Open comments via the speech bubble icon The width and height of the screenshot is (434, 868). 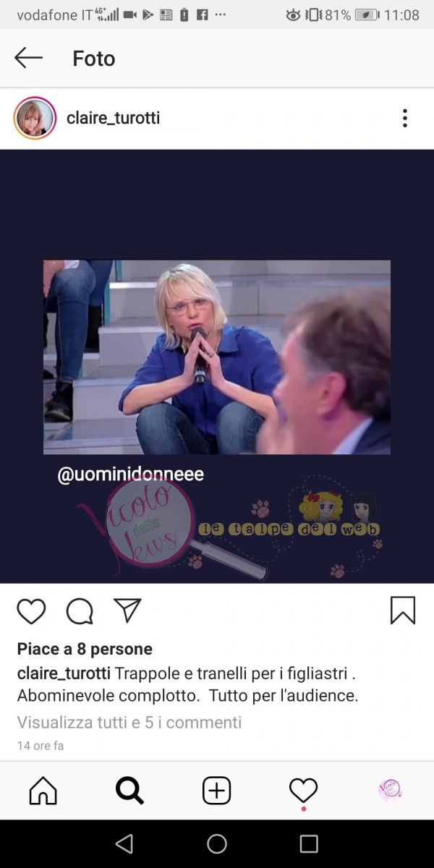[80, 611]
